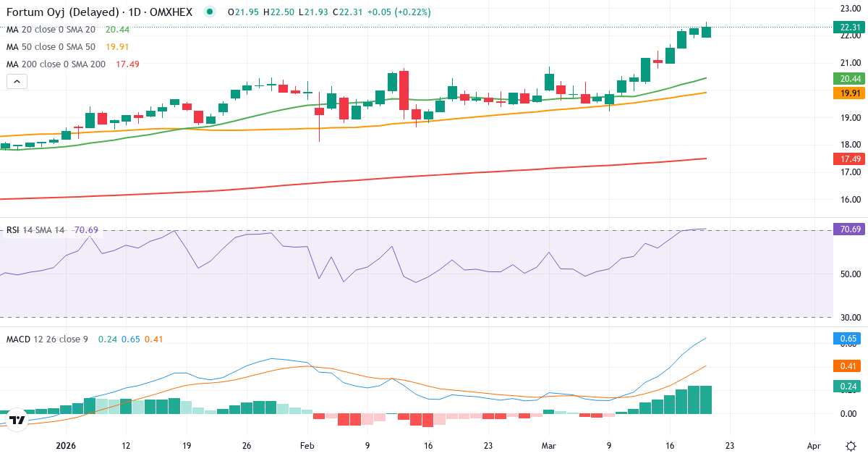Image resolution: width=868 pixels, height=456 pixels.
Task: Click the red SMA 200 label 17.49
Action: point(848,158)
